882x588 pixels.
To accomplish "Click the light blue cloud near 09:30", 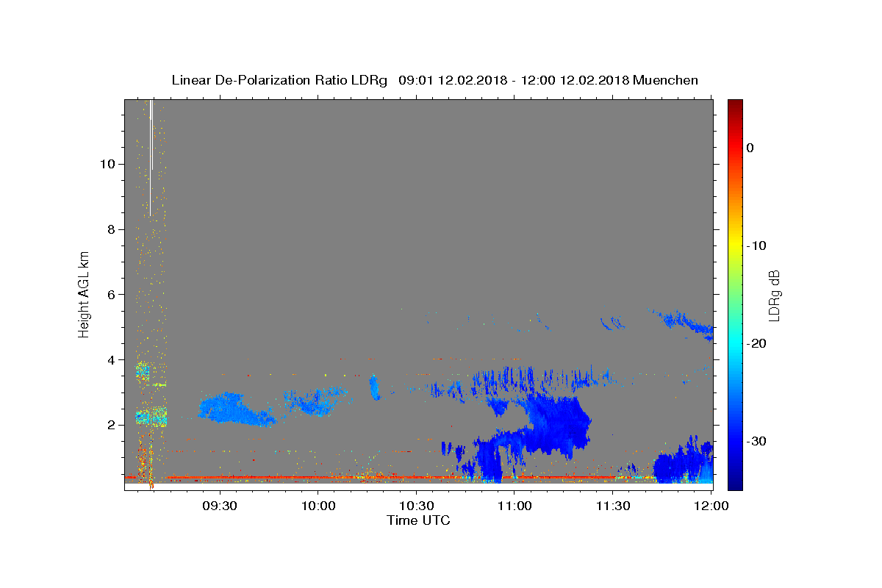I will click(x=235, y=409).
